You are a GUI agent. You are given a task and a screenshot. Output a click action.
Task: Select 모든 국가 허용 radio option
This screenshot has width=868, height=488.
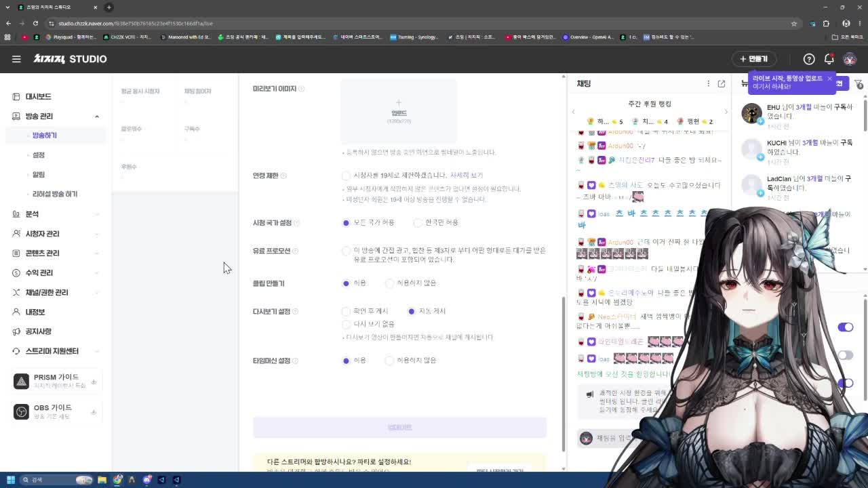[x=346, y=222]
